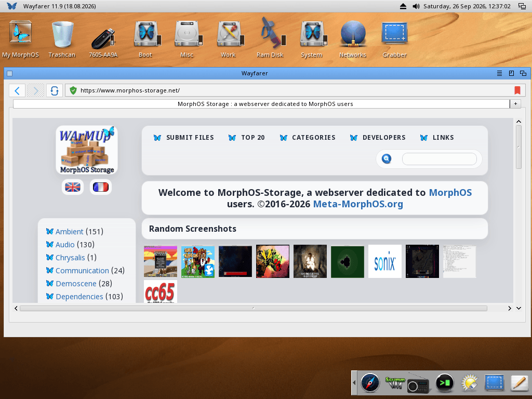Screen dimensions: 532x399
Task: Click the blue search magnifier icon
Action: (x=387, y=159)
